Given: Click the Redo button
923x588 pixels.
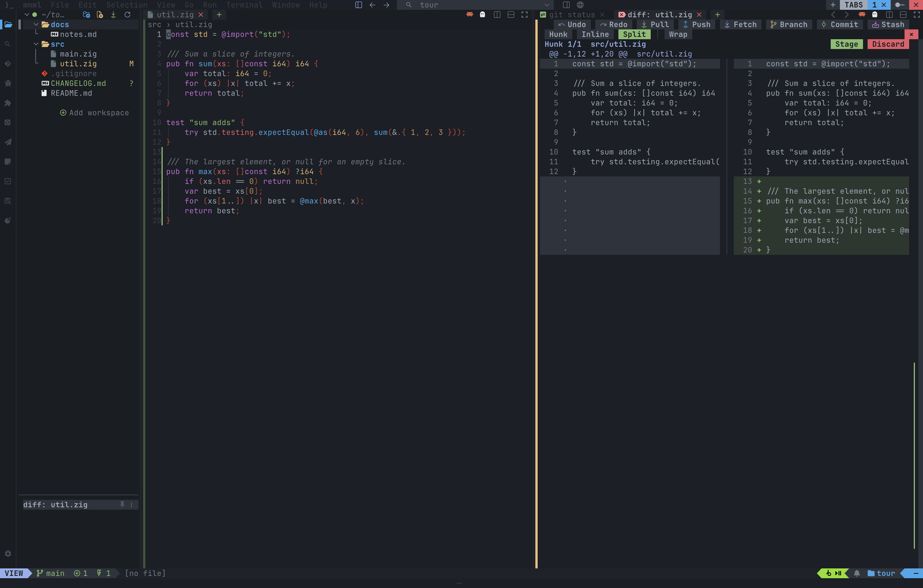Looking at the screenshot, I should 614,24.
